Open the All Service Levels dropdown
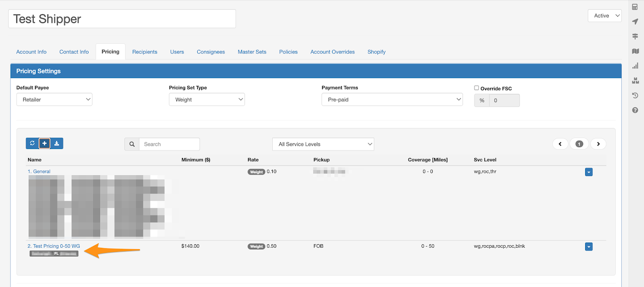 pyautogui.click(x=323, y=144)
